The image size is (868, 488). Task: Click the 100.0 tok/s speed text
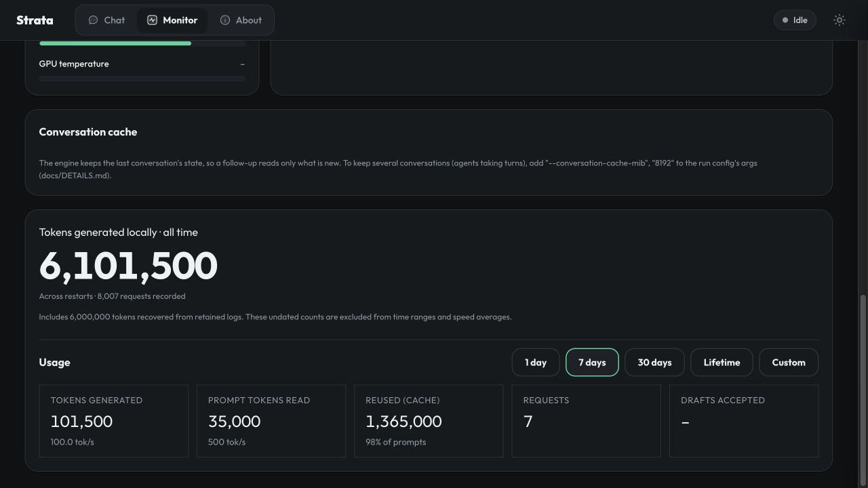pos(72,442)
